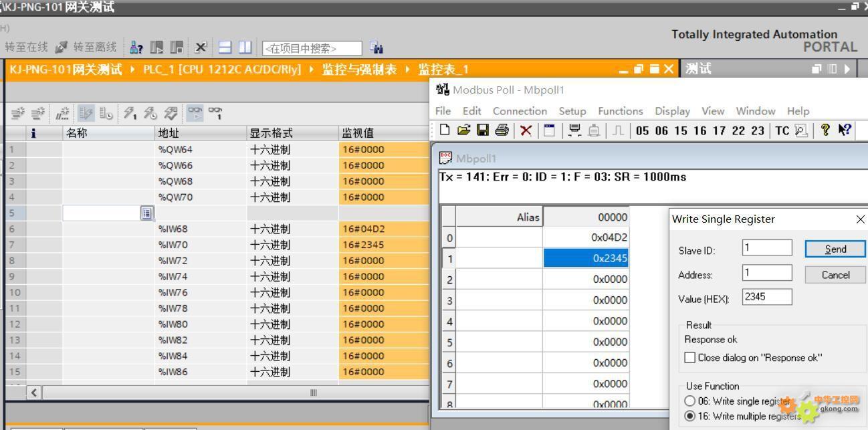Open the communication traffic display icon
Image resolution: width=868 pixels, height=430 pixels.
(801, 130)
